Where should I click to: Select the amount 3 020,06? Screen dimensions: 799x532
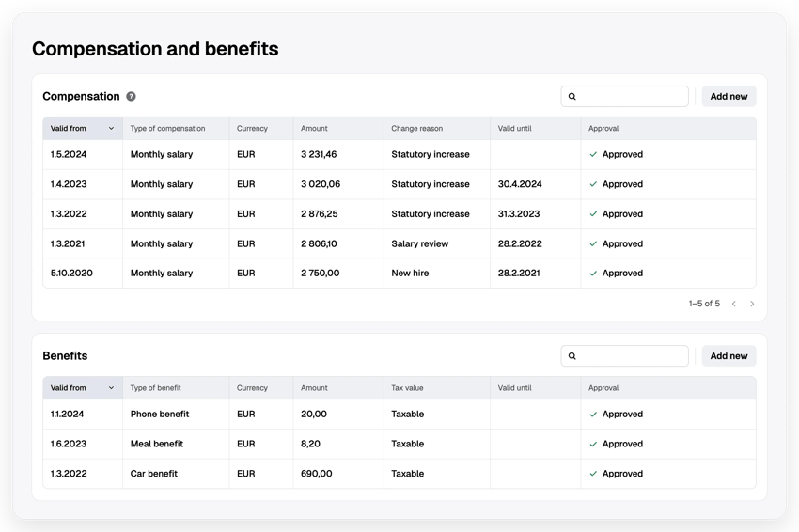coord(321,184)
